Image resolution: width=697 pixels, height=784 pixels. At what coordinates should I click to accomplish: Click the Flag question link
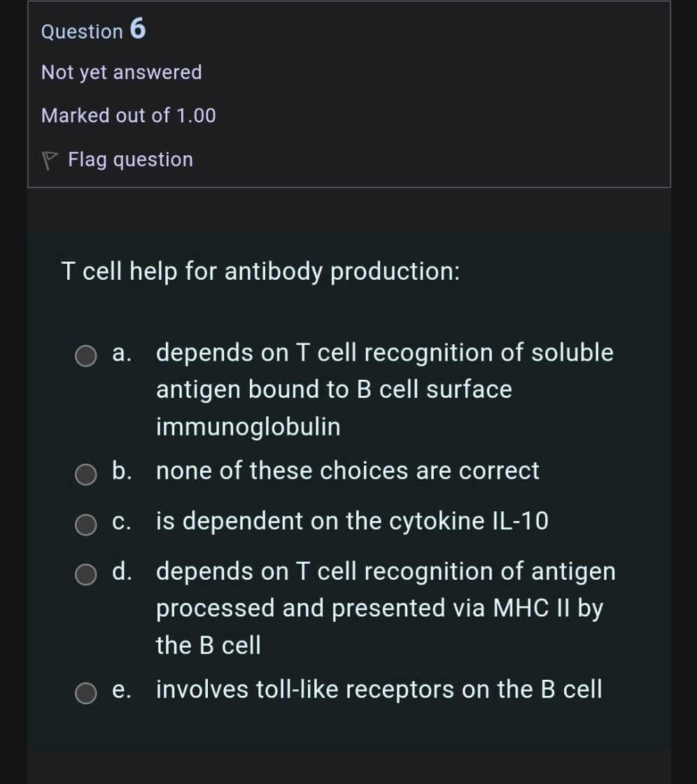click(130, 159)
